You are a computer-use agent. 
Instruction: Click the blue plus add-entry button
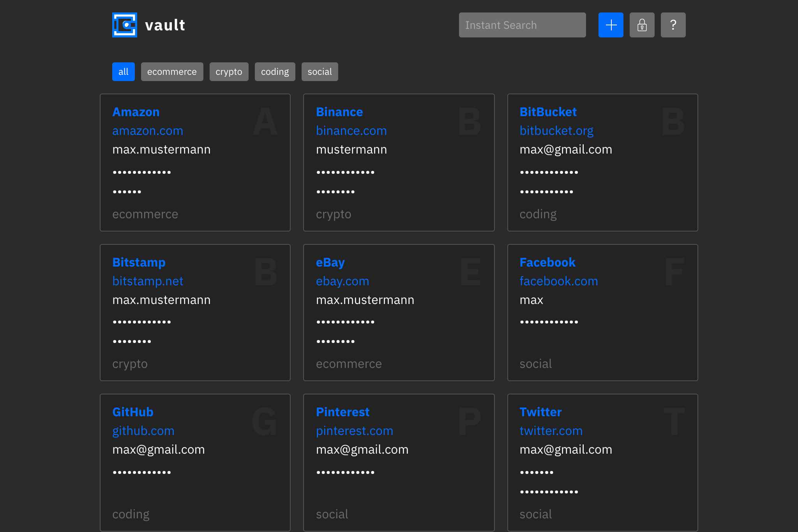[611, 25]
